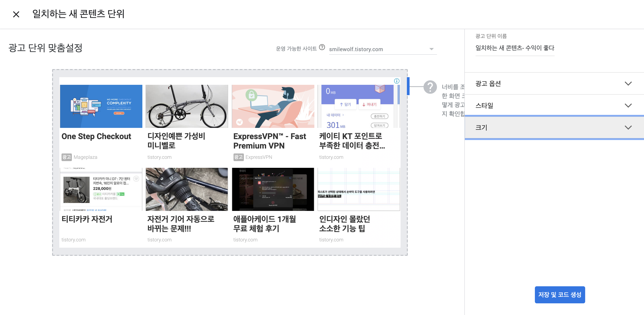Click the One Step Checkout ad thumbnail
The width and height of the screenshot is (644, 315).
101,106
